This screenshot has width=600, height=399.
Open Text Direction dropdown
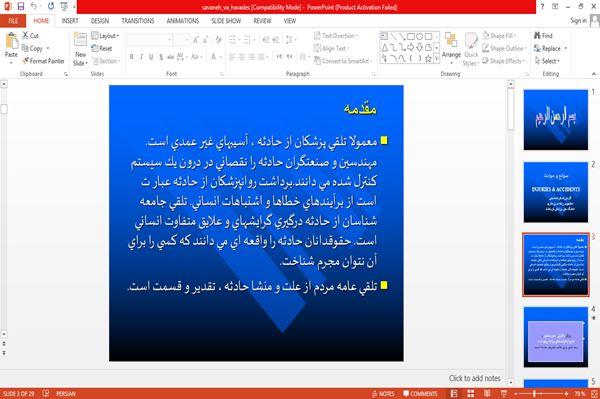(336, 36)
